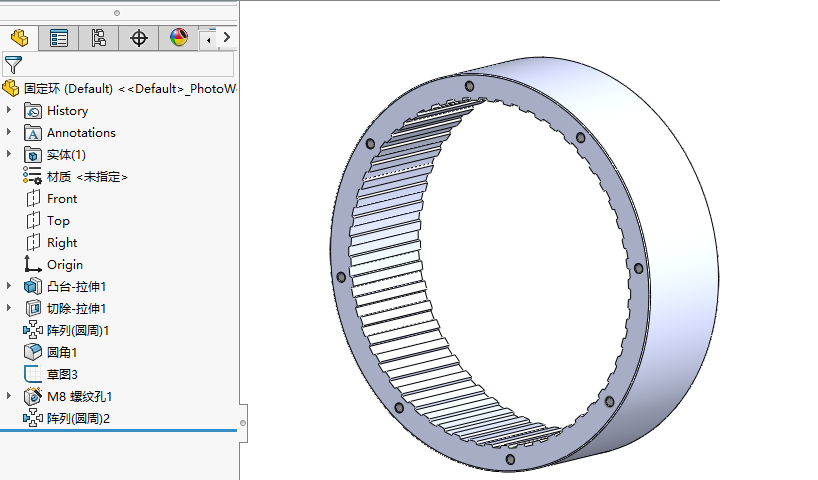Open the DisplayManager color ball tab

pyautogui.click(x=178, y=38)
